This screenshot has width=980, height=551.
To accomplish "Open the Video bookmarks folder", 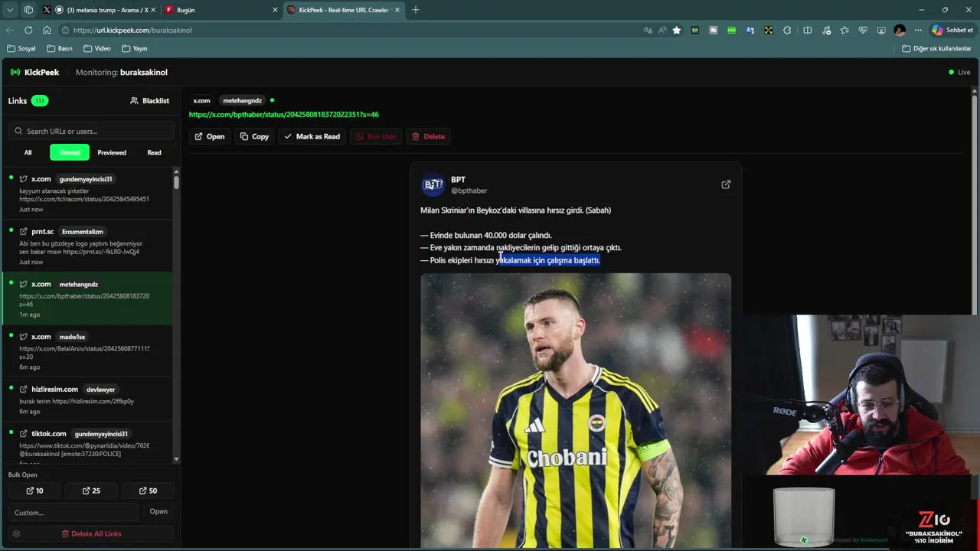I will pos(97,48).
